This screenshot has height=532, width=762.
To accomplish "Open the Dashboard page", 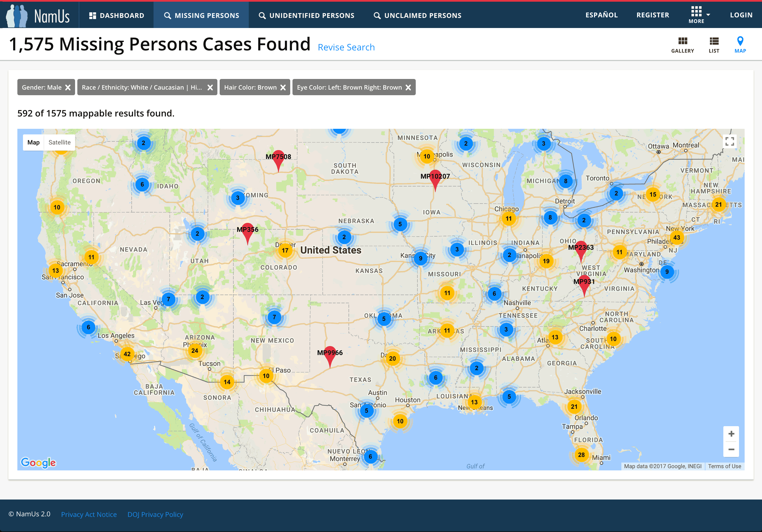I will (x=117, y=16).
